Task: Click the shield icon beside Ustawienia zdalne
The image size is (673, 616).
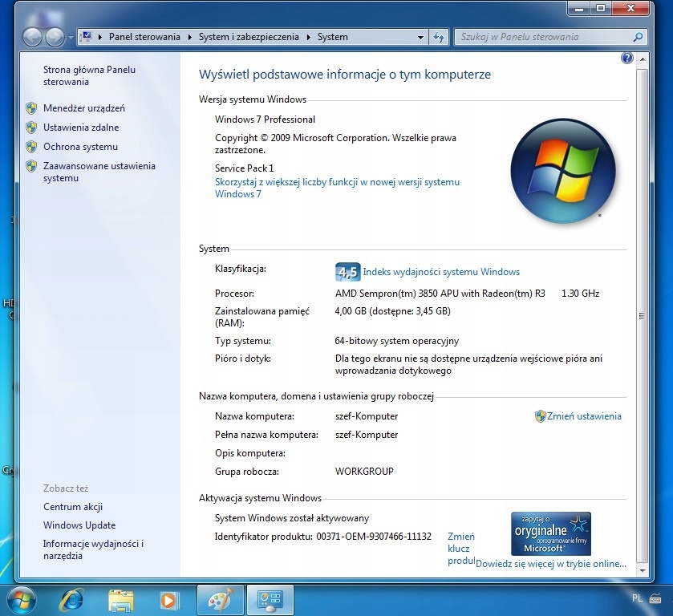Action: point(31,128)
